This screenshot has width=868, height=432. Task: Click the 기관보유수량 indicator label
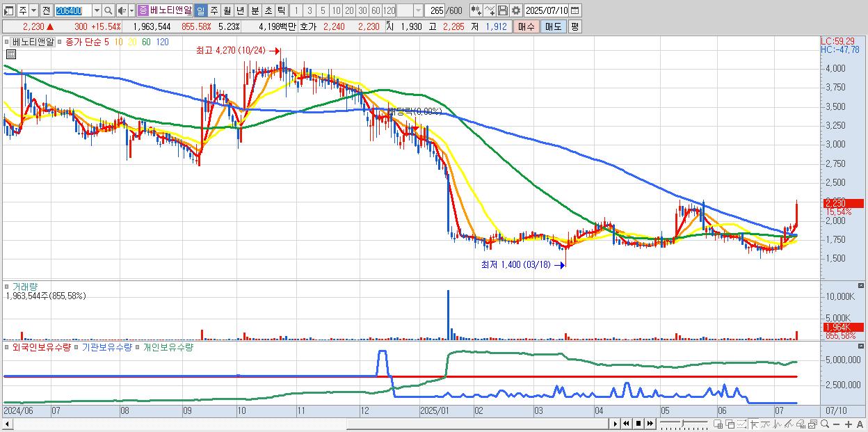click(x=107, y=346)
